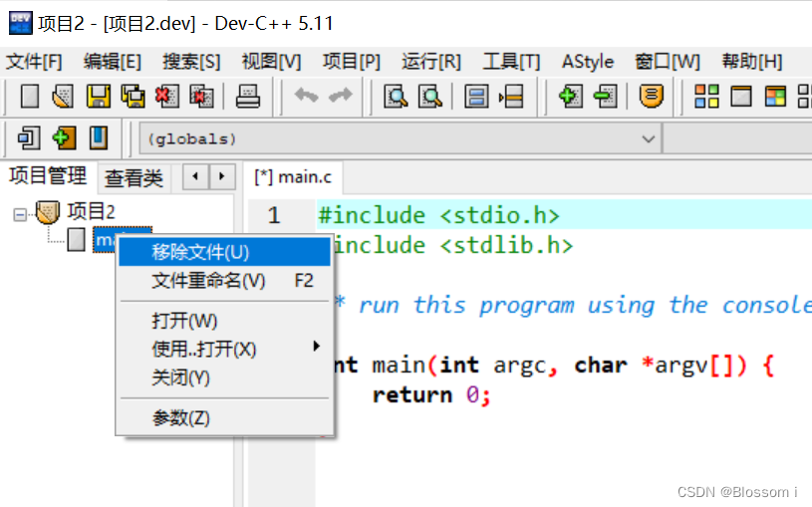The height and width of the screenshot is (507, 812).
Task: Open the 项目[P] menu
Action: click(x=352, y=62)
